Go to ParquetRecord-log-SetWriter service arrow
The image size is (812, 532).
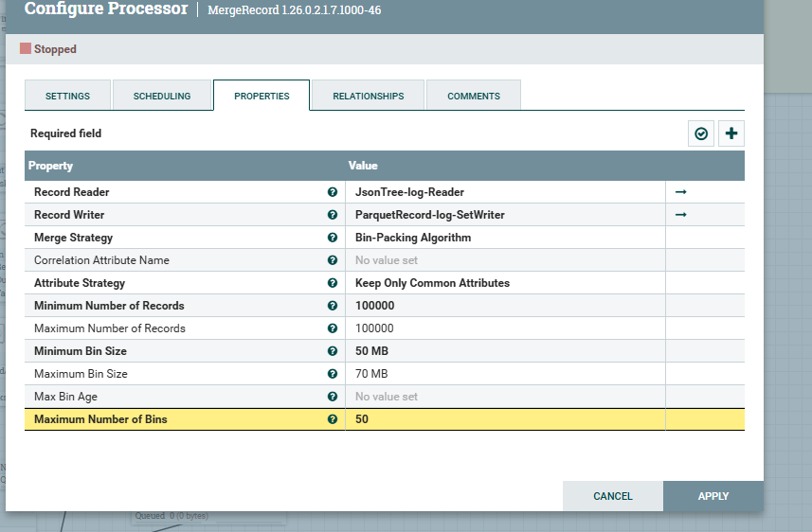(681, 215)
